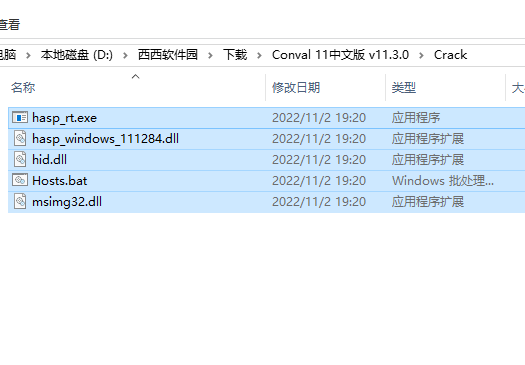Expand chevron after 本地磁盘 (D:)
This screenshot has width=525, height=365.
(x=125, y=55)
